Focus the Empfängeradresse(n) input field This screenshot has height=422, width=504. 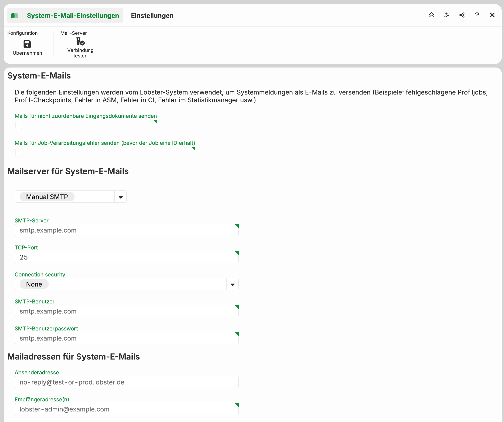tap(126, 409)
